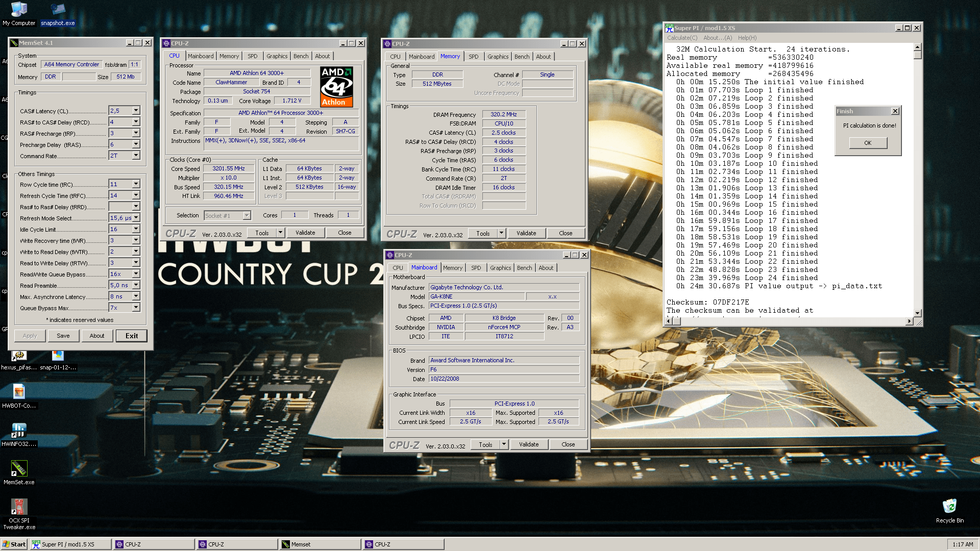Expand the Precharge Delay (tRAS) dropdown

[136, 144]
